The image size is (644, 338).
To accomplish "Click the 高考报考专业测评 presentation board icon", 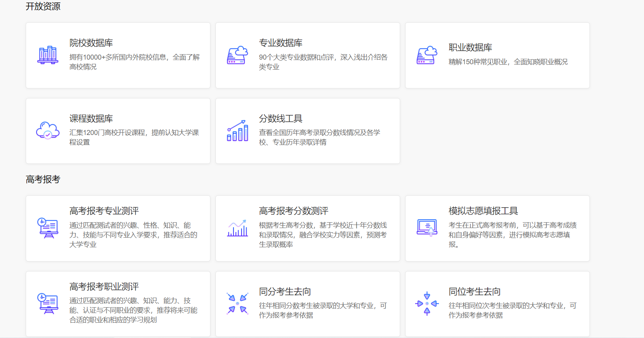I will [x=48, y=228].
